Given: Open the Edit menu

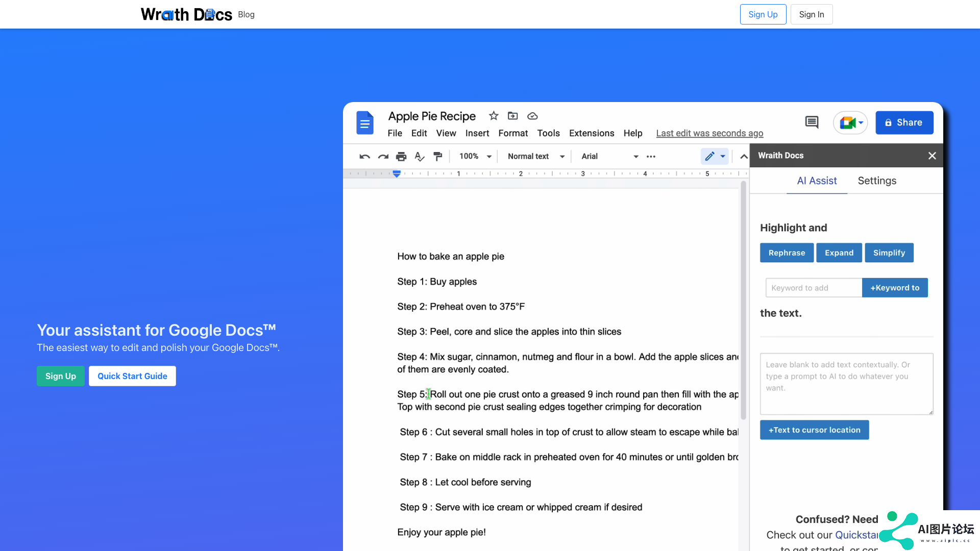Looking at the screenshot, I should click(x=419, y=133).
